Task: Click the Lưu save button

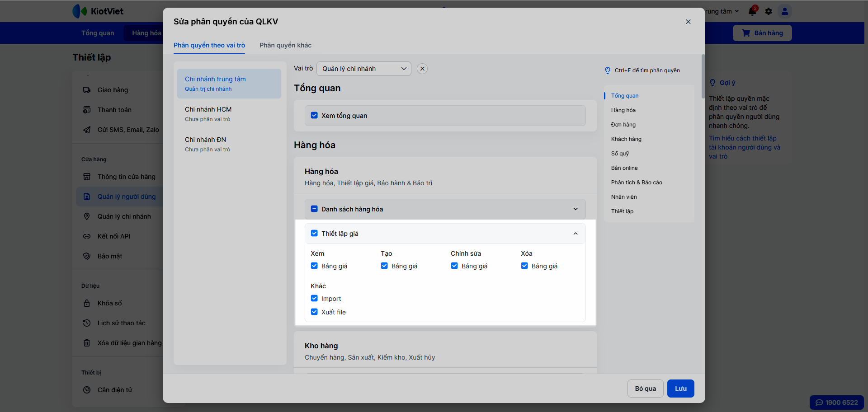Action: click(680, 389)
